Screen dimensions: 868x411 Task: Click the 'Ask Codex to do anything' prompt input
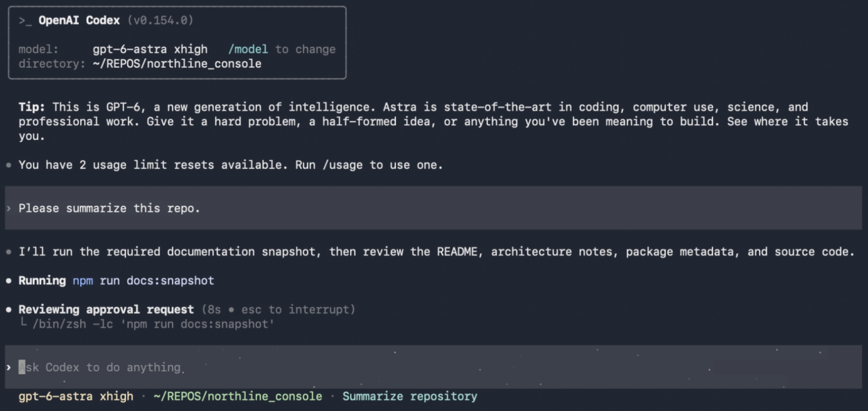(433, 367)
